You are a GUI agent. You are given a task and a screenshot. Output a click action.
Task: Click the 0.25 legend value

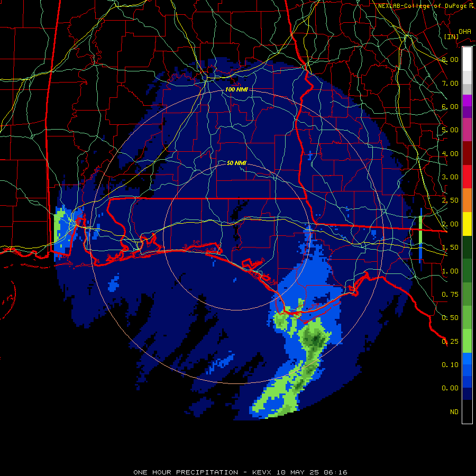[450, 342]
